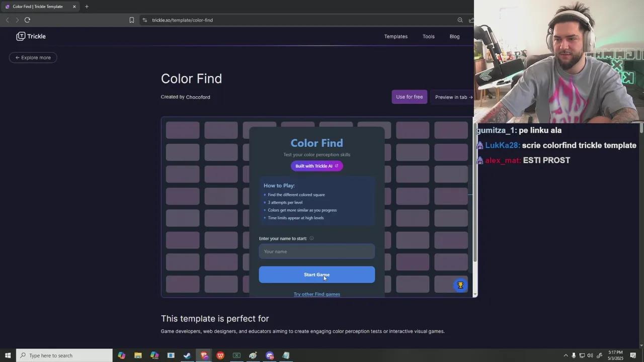Viewport: 644px width, 362px height.
Task: Open the WPS Office taskbar icon
Action: [220, 355]
